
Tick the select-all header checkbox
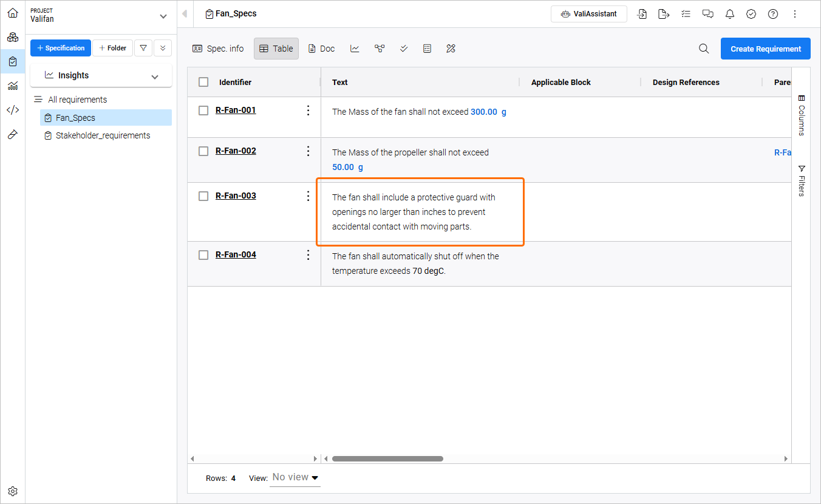[203, 82]
